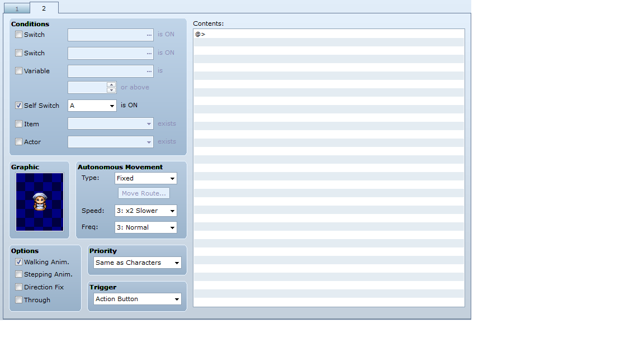Open the Trigger dropdown
644x362 pixels.
137,299
